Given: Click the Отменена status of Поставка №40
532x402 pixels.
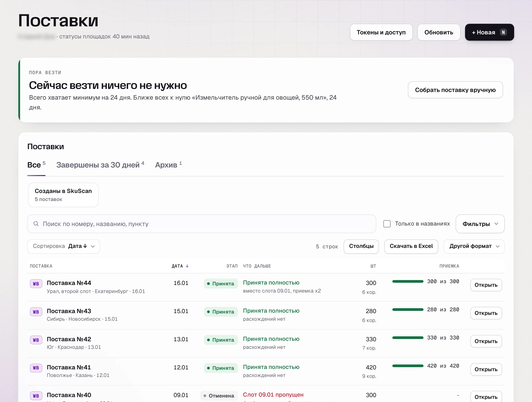Looking at the screenshot, I should click(x=219, y=396).
